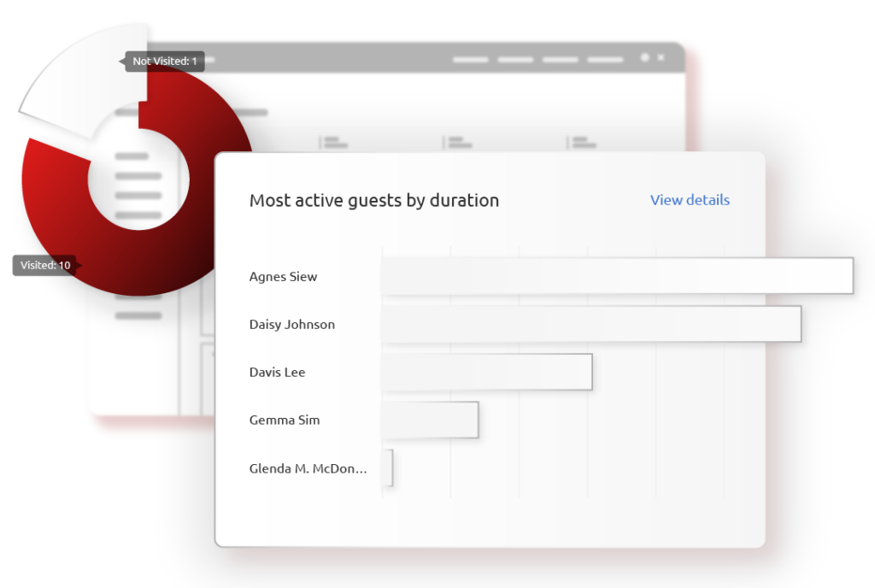
Task: Click the 'Not Visited: 1' tooltip label
Action: tap(165, 62)
